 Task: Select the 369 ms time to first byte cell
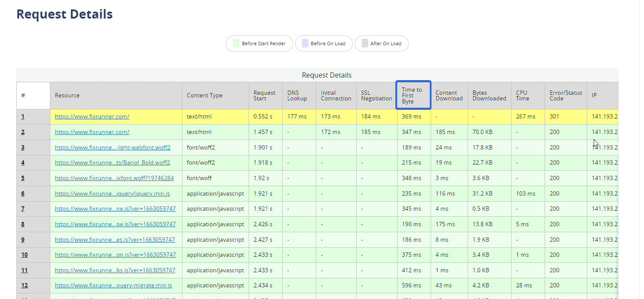(x=414, y=116)
